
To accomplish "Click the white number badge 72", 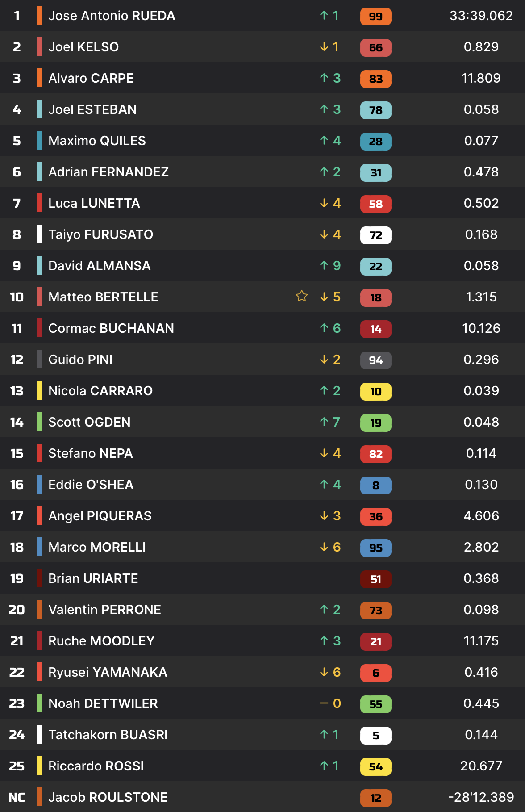I will (x=375, y=235).
